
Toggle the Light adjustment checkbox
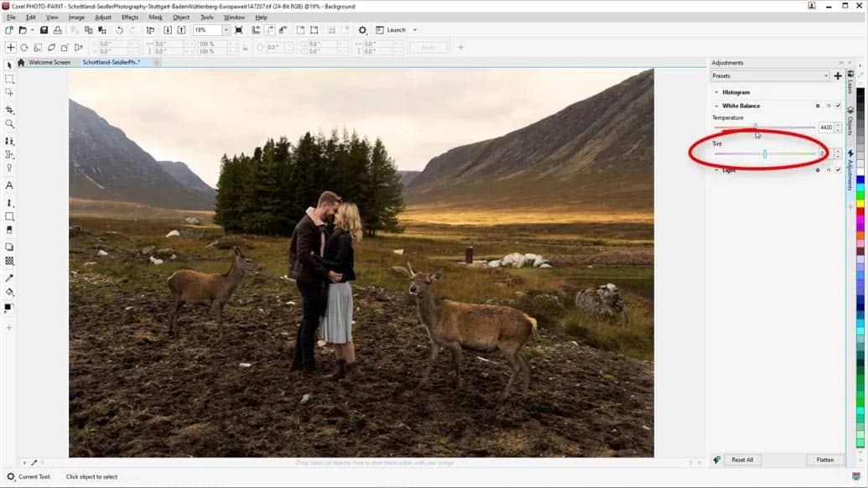[x=838, y=170]
